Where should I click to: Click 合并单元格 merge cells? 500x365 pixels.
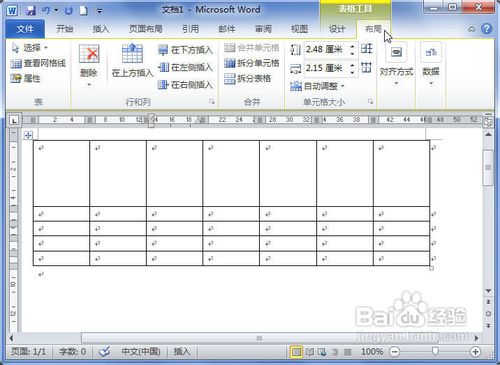coord(252,48)
